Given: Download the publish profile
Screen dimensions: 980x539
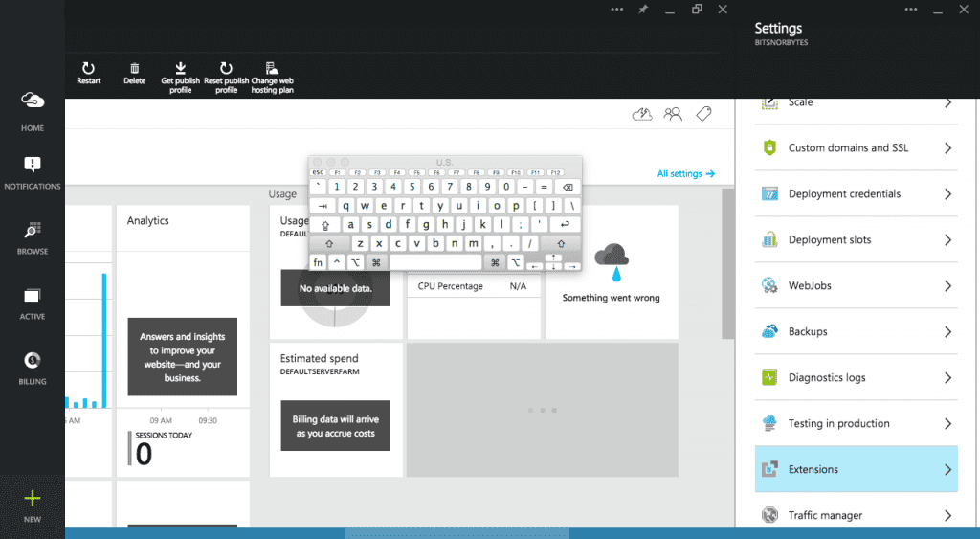Looking at the screenshot, I should [180, 68].
